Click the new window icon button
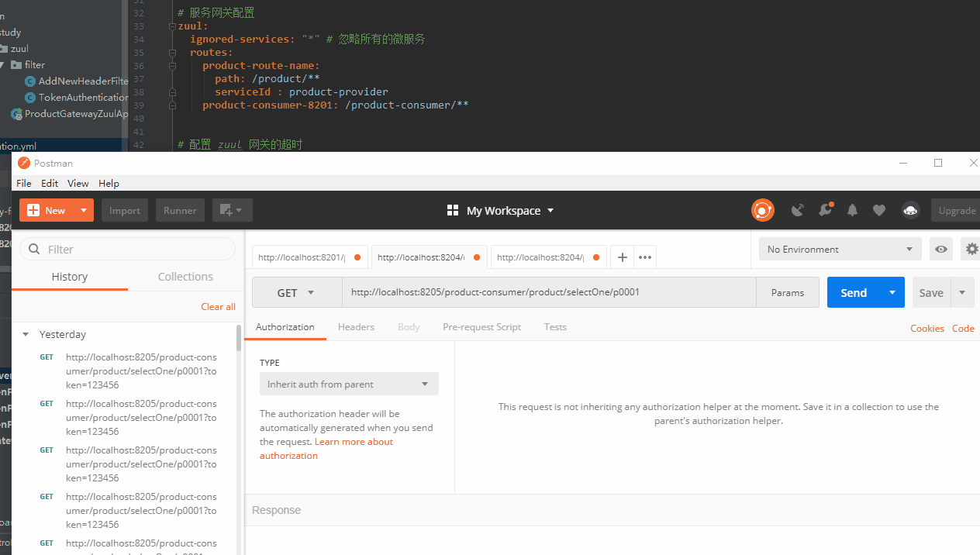The height and width of the screenshot is (555, 980). pos(232,210)
